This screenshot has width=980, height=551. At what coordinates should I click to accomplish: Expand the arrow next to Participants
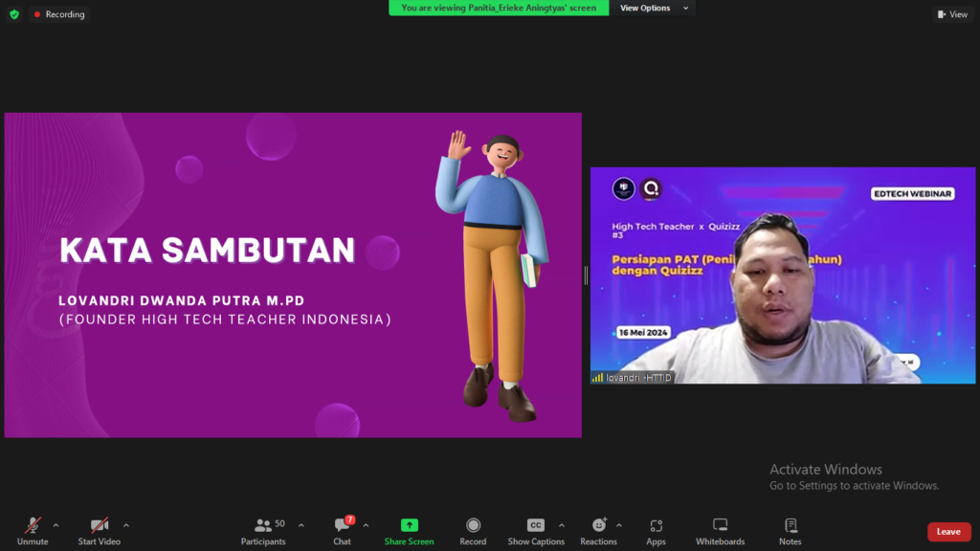(301, 525)
